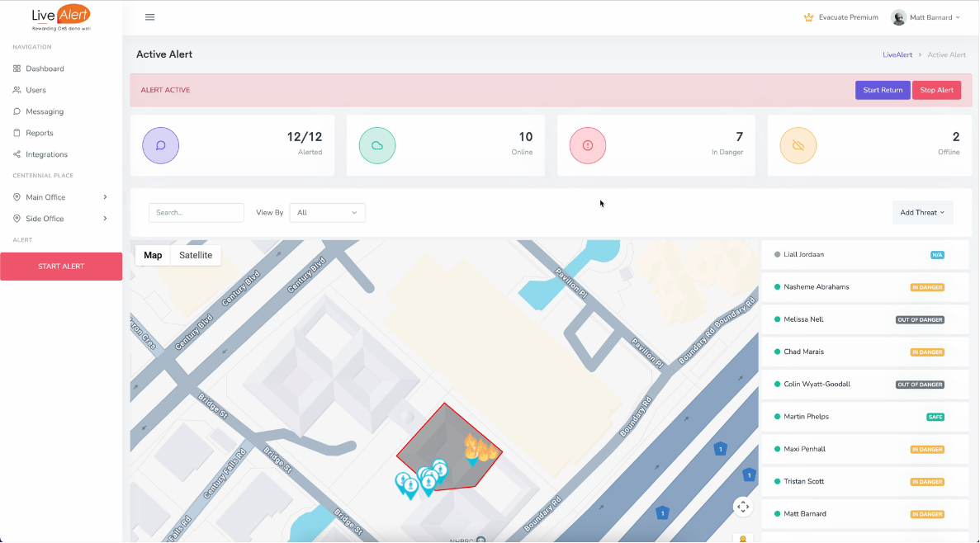
Task: Open the Integrations page
Action: [46, 154]
